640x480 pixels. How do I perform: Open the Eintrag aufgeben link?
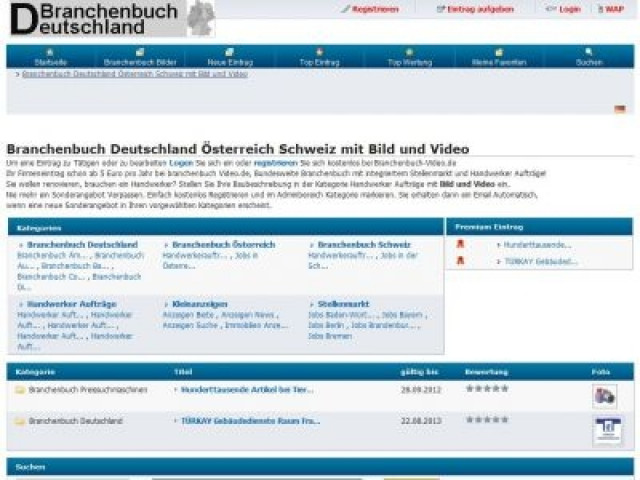tap(480, 9)
